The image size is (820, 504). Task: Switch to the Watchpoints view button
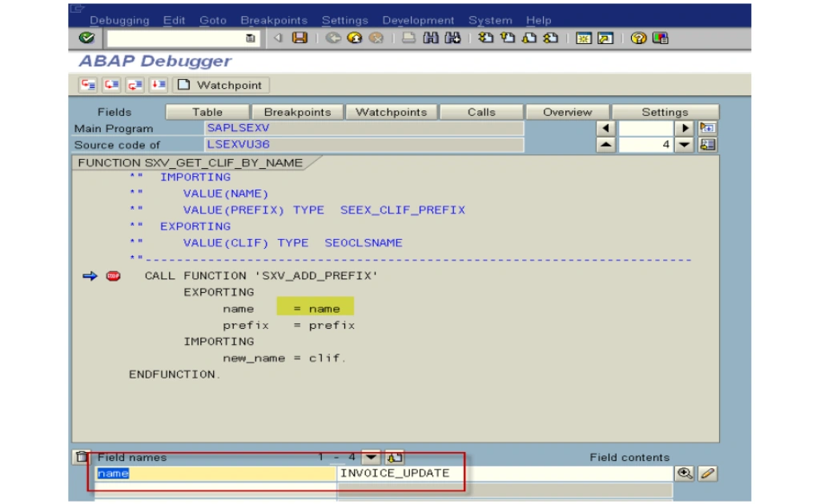pyautogui.click(x=391, y=112)
